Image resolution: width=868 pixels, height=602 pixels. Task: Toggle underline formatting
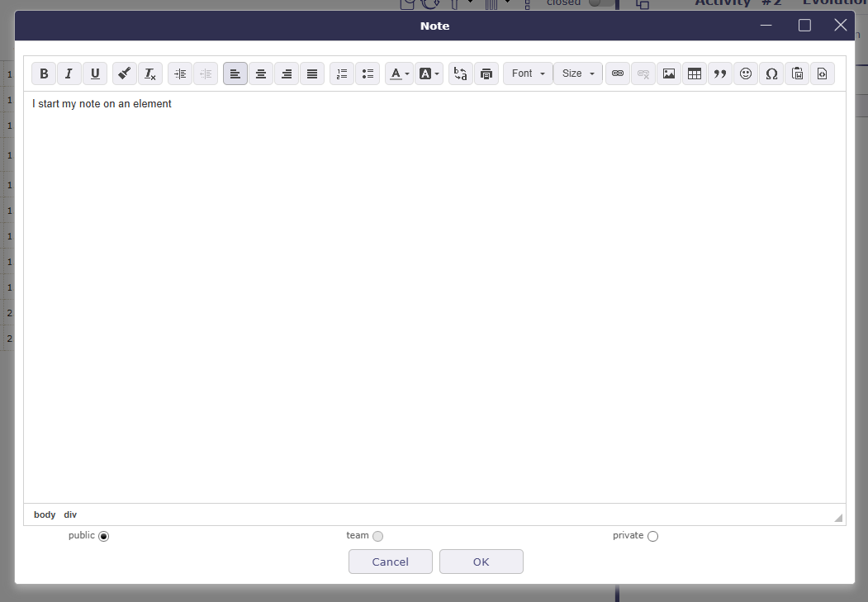pyautogui.click(x=95, y=73)
